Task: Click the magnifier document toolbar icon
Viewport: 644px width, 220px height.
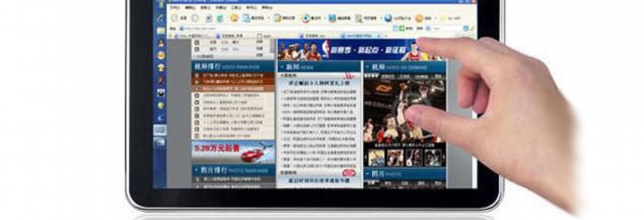Action: click(x=359, y=18)
